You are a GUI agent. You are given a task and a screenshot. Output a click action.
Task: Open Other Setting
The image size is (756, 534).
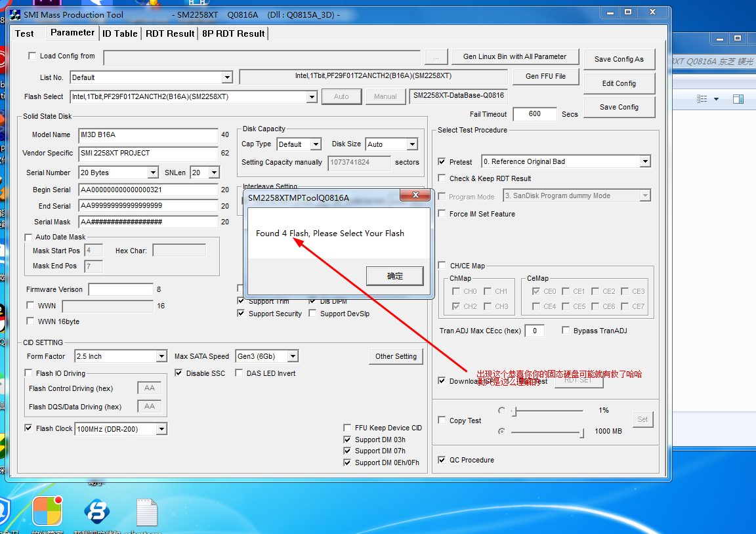click(396, 356)
